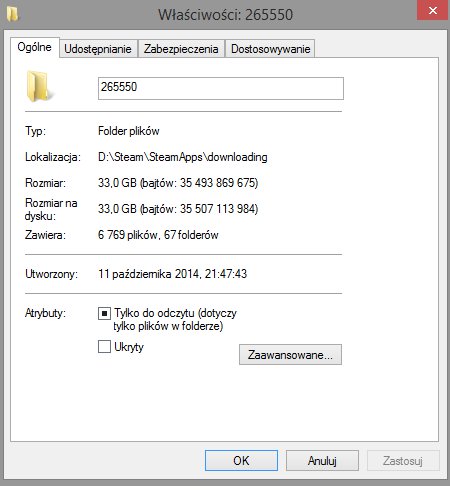
Task: Click the type value Folder plików
Action: (x=129, y=131)
